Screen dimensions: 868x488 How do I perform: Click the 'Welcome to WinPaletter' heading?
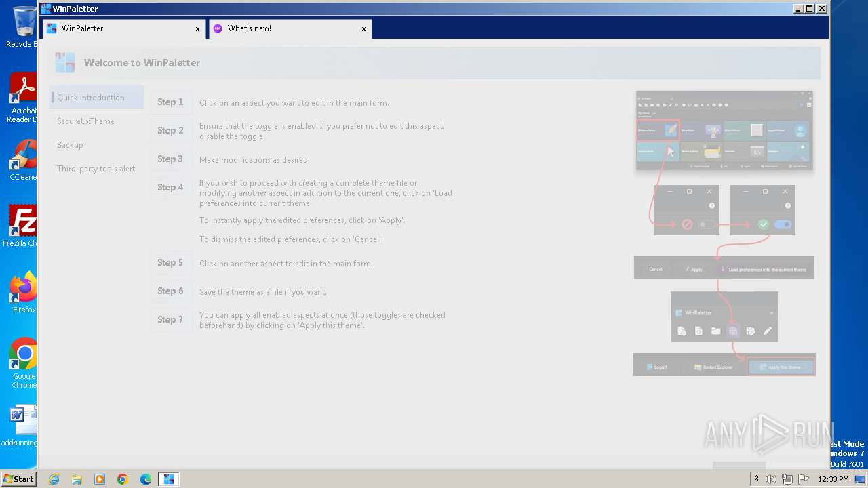(x=142, y=62)
